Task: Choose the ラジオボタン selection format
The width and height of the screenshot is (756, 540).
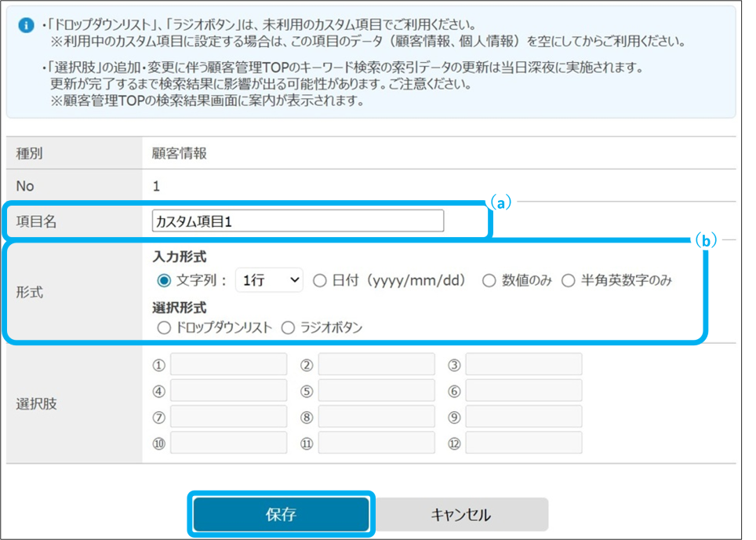Action: click(x=288, y=328)
